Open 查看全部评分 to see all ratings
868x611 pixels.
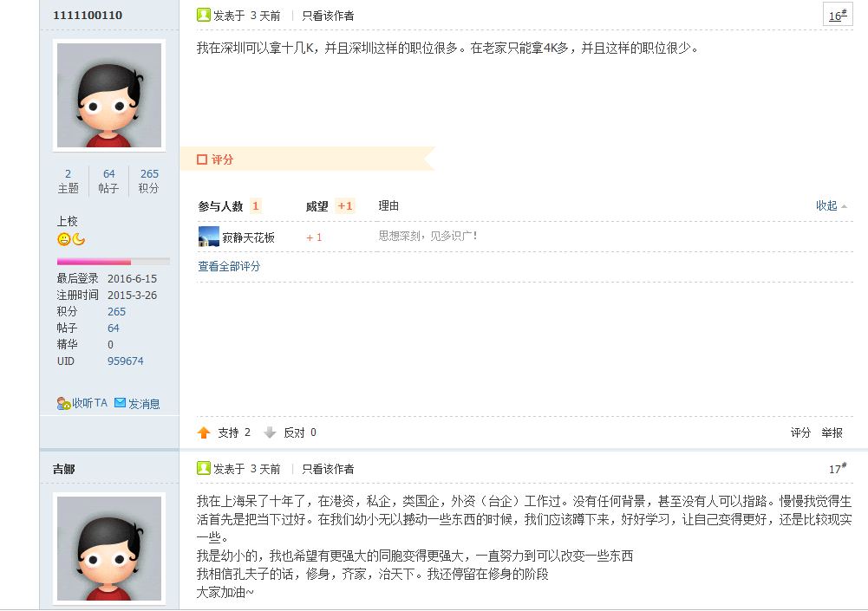coord(229,266)
